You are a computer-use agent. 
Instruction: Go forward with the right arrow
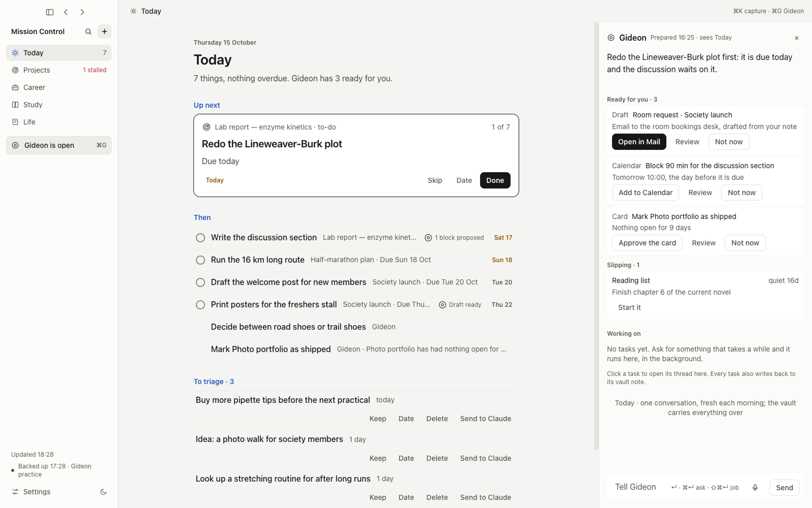click(82, 12)
